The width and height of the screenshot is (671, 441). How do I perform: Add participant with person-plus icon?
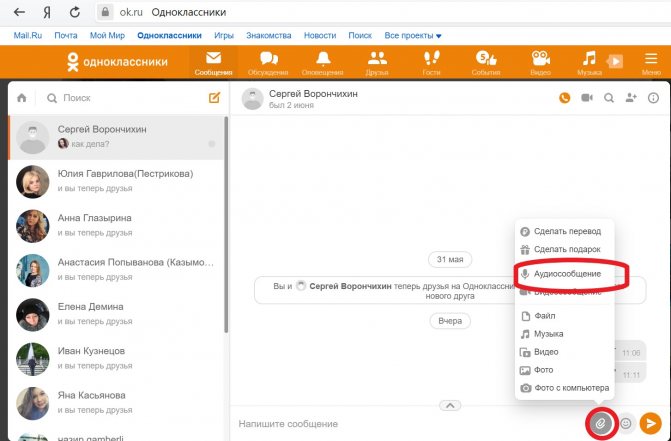coord(631,98)
